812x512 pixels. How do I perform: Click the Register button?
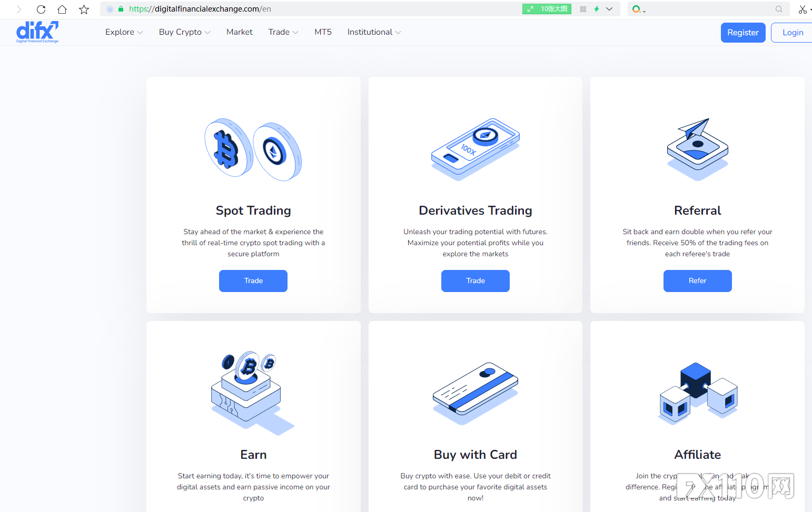[743, 33]
